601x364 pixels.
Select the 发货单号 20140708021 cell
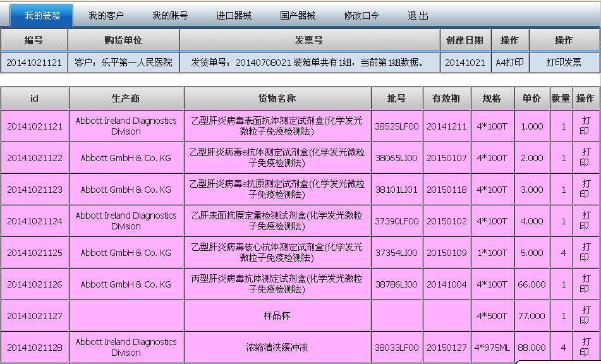(310, 63)
